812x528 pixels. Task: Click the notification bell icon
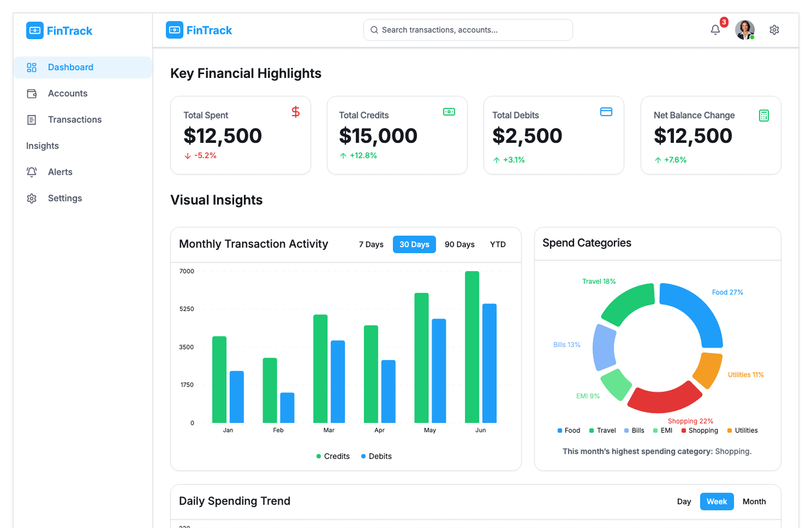[715, 30]
